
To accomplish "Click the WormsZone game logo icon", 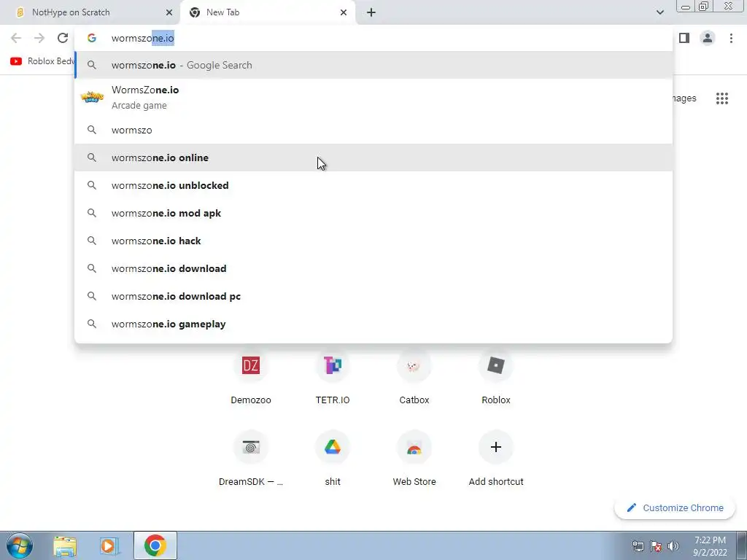I will 91,97.
